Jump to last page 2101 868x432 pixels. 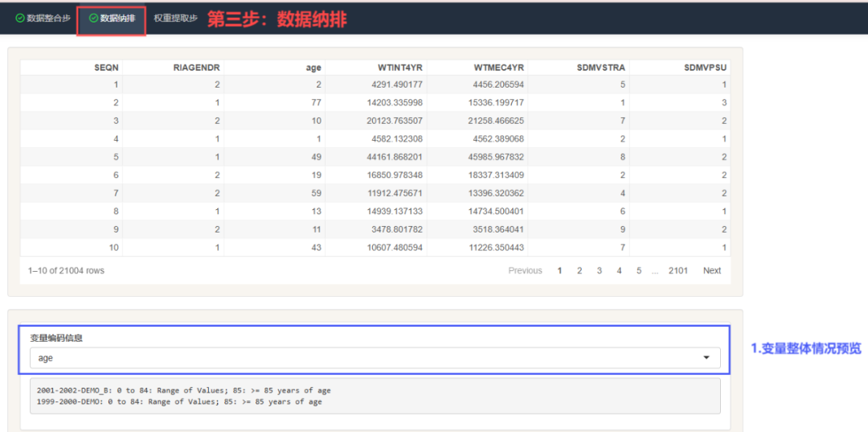click(x=678, y=270)
